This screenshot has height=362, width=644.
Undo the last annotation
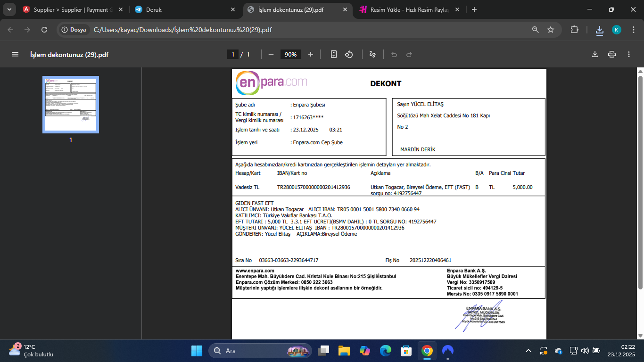pos(394,54)
